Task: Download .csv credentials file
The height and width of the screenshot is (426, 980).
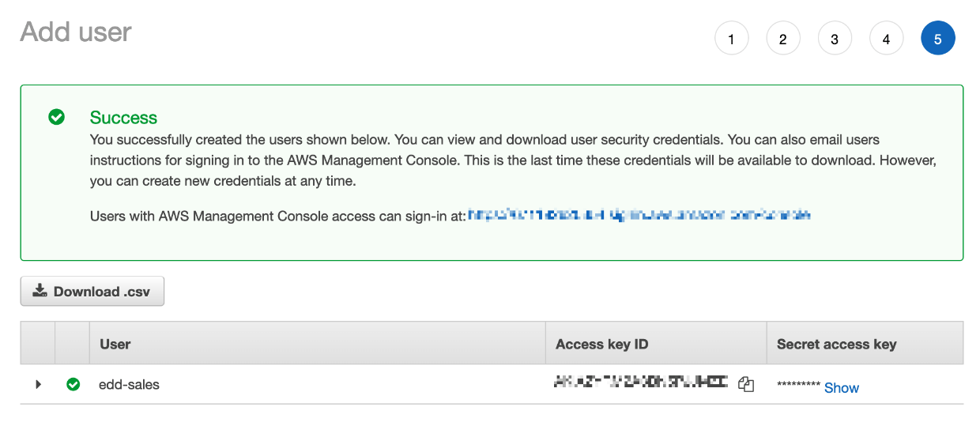Action: pyautogui.click(x=92, y=291)
